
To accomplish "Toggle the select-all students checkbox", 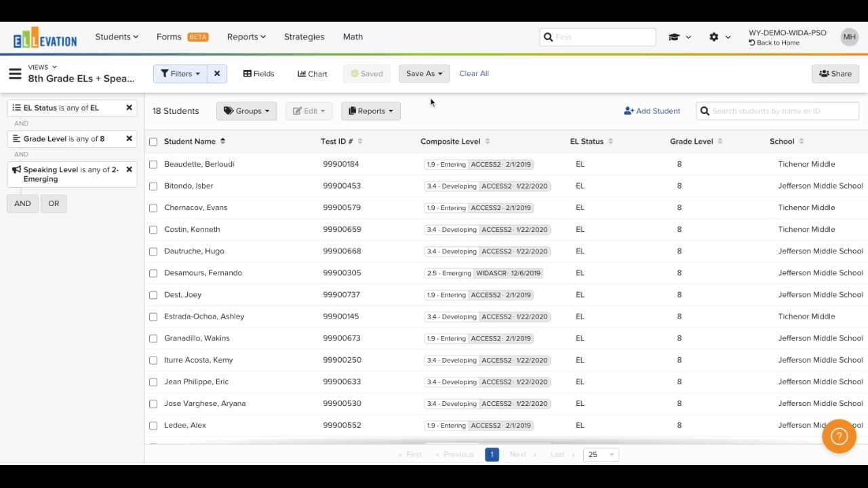I will click(x=153, y=142).
